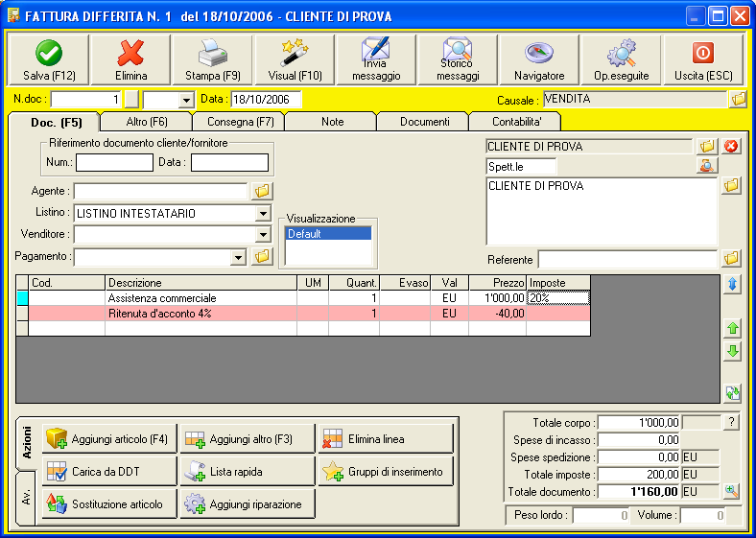Remove customer with red X icon
The height and width of the screenshot is (538, 756).
point(731,147)
